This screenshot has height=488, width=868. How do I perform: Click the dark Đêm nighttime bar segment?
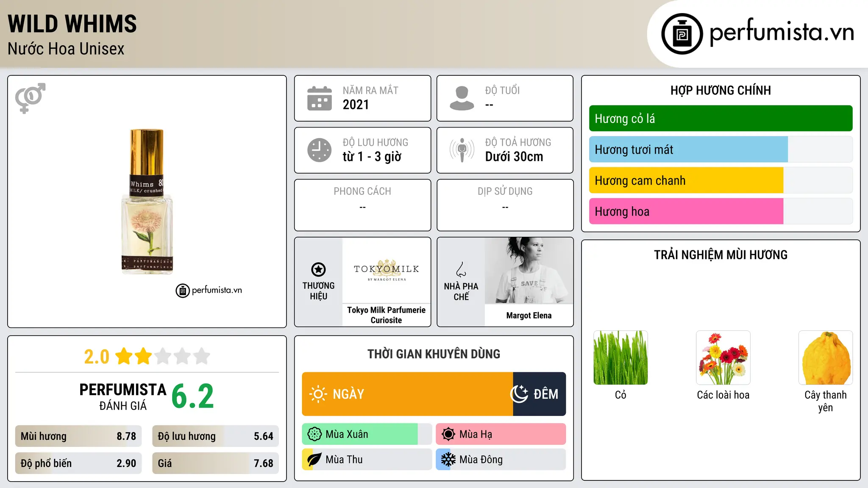pyautogui.click(x=540, y=394)
